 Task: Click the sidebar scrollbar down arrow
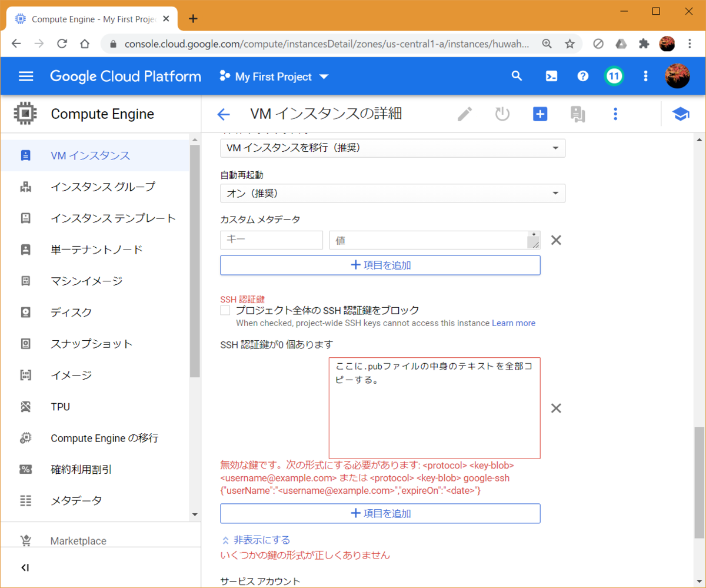(x=195, y=515)
